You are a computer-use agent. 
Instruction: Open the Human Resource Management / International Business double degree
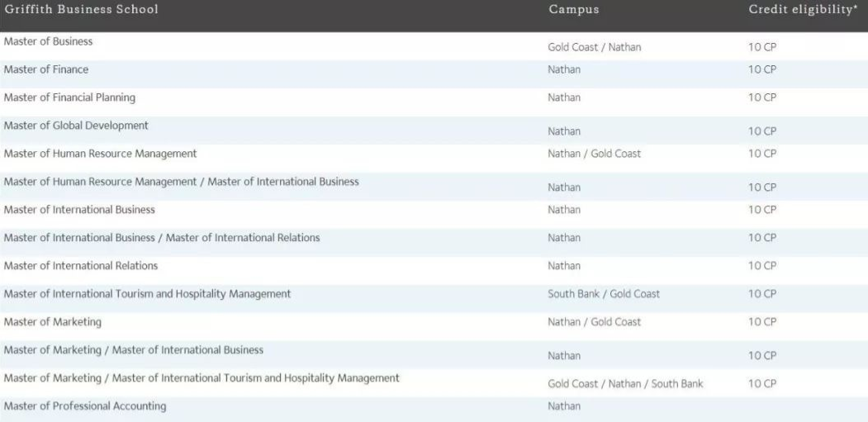coord(181,182)
